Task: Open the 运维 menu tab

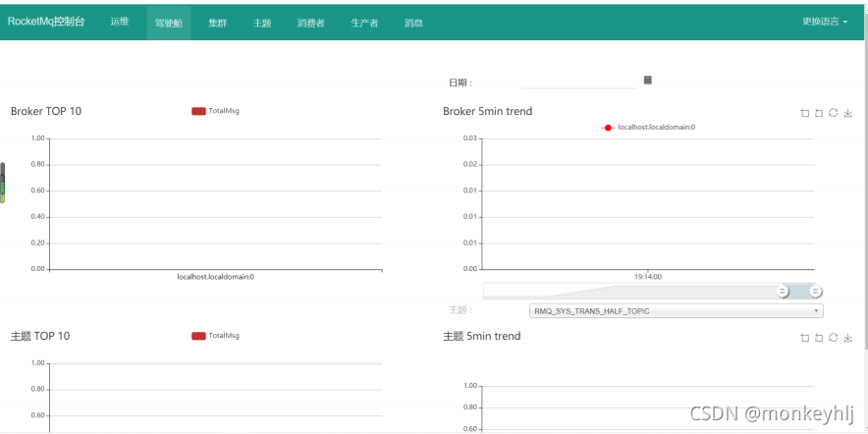Action: click(120, 23)
